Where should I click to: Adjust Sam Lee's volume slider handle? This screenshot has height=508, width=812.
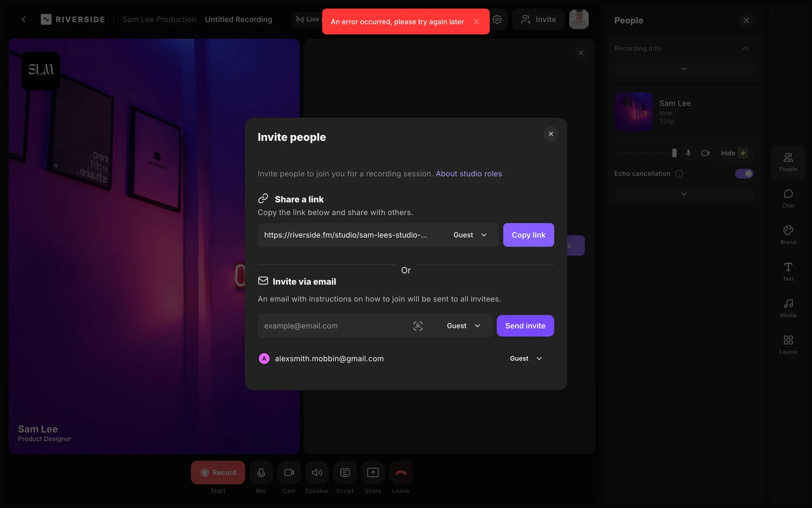pyautogui.click(x=674, y=153)
